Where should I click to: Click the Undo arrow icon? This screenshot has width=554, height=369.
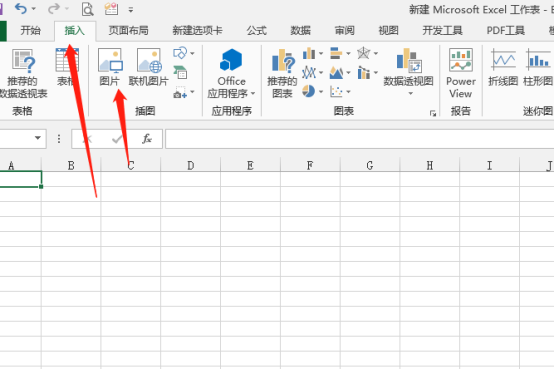tap(20, 8)
